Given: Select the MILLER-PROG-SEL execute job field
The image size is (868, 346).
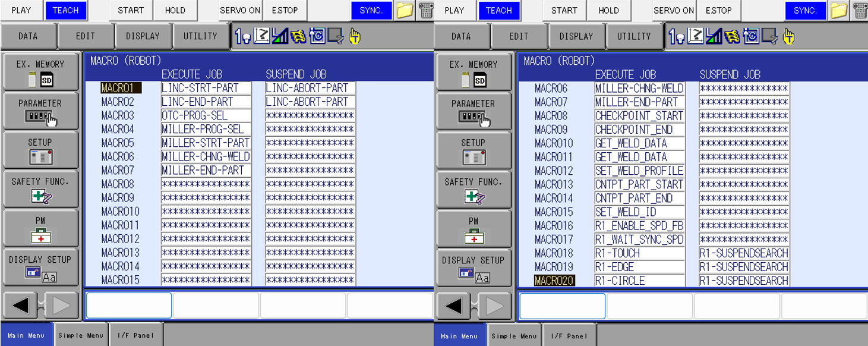Looking at the screenshot, I should (206, 129).
